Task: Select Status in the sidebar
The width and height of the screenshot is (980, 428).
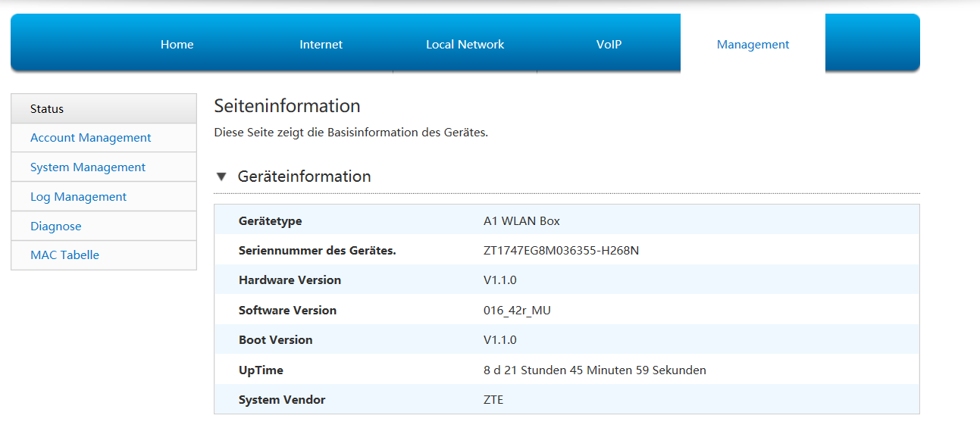Action: pyautogui.click(x=47, y=109)
